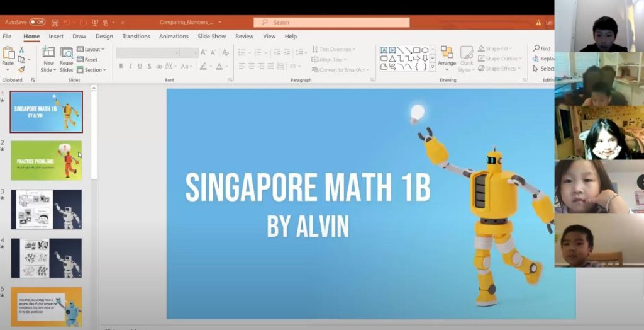644x330 pixels.
Task: Click Convert to SmartArt
Action: pos(340,70)
